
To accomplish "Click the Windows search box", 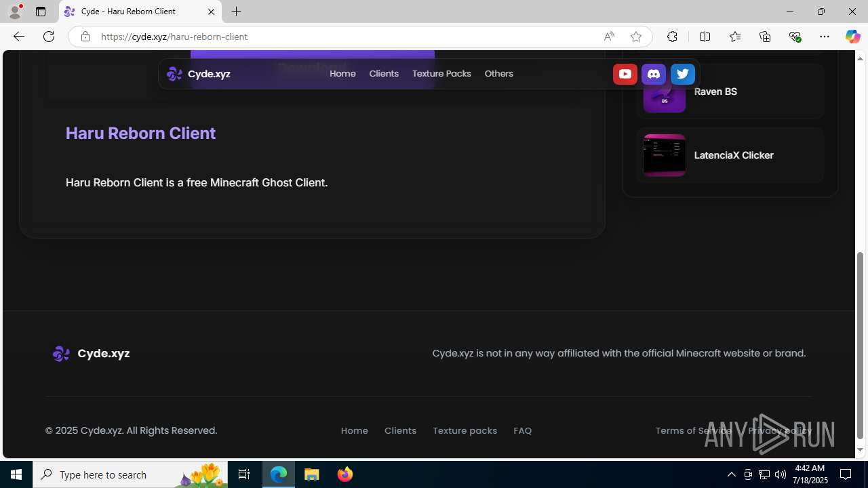I will coord(130,474).
